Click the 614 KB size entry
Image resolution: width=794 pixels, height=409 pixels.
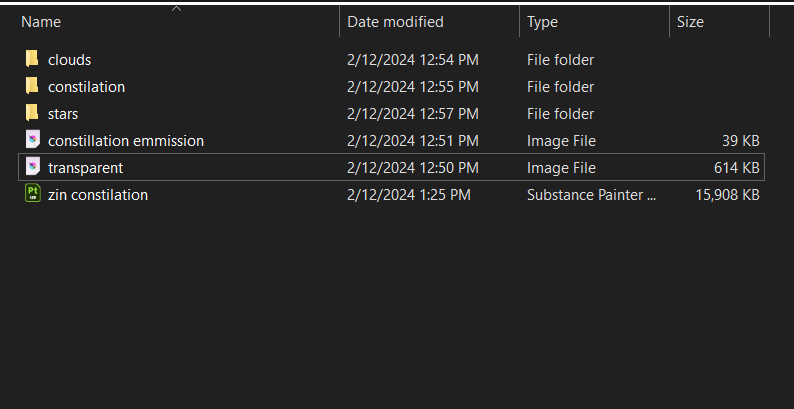click(x=736, y=168)
